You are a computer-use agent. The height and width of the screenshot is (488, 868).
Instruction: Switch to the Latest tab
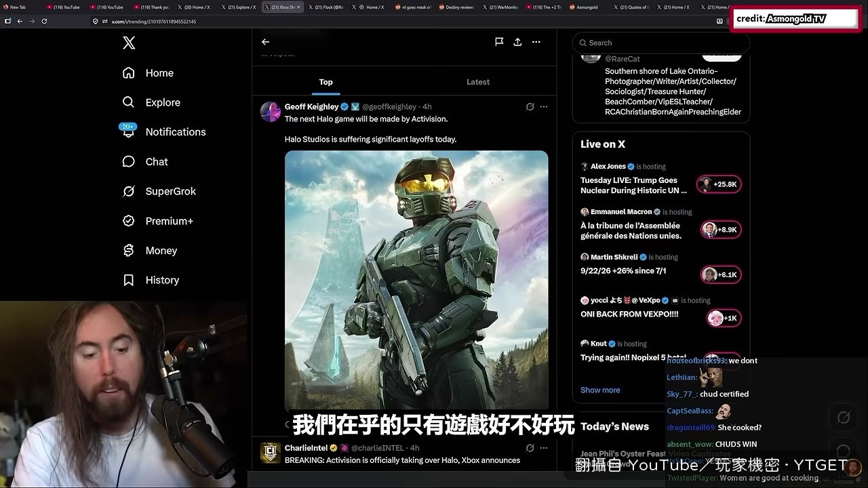478,82
